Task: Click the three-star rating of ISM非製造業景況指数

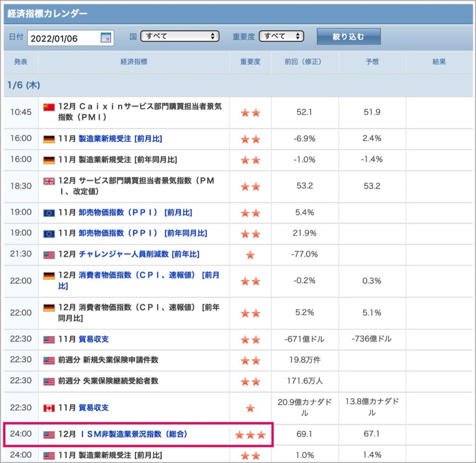Action: [250, 435]
